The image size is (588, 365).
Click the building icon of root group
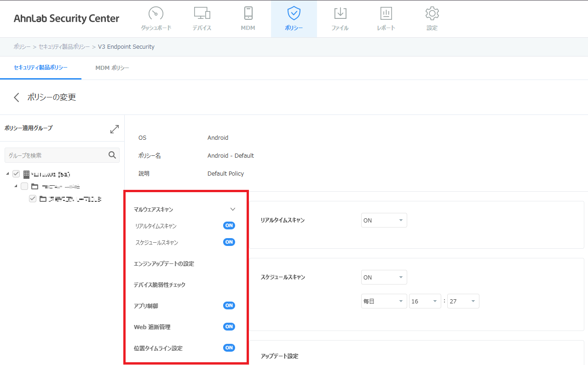26,174
